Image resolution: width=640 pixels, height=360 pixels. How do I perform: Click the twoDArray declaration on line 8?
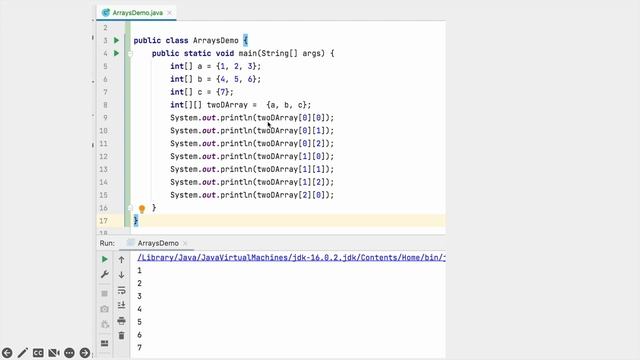241,105
